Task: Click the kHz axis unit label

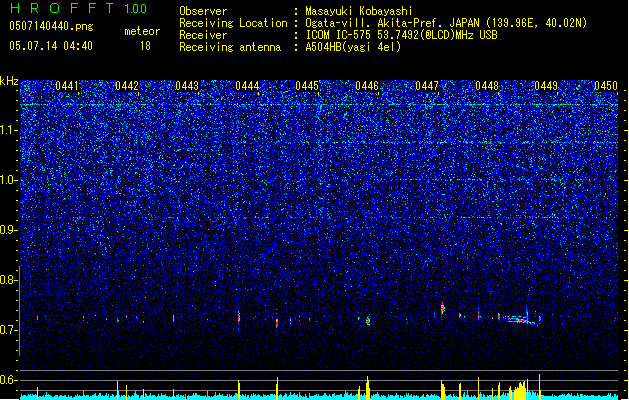Action: click(9, 81)
